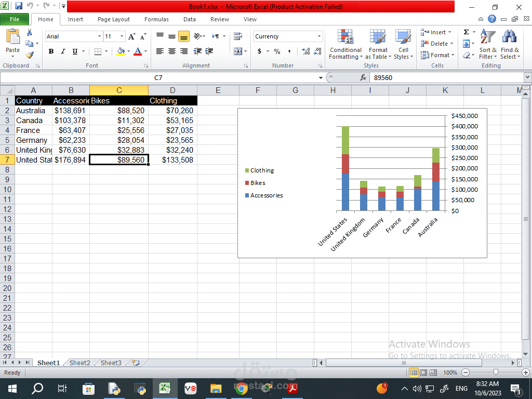Click the Fill down-arrow icon

click(466, 44)
